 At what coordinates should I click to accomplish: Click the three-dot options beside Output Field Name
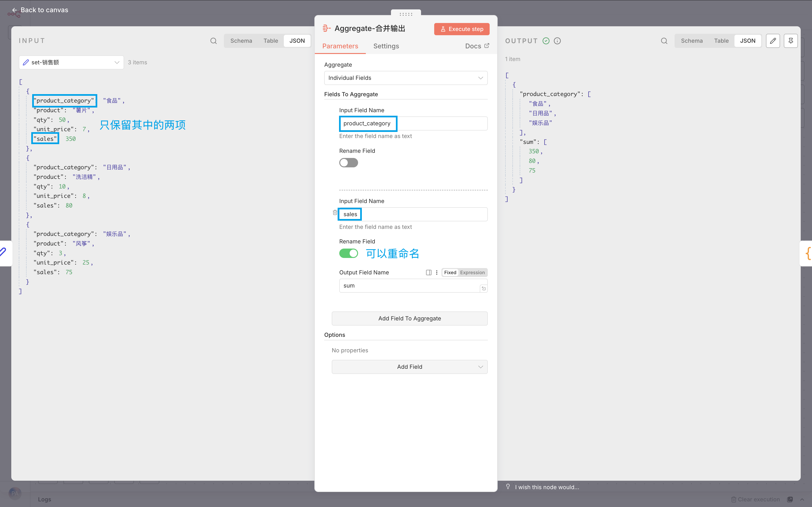point(437,273)
